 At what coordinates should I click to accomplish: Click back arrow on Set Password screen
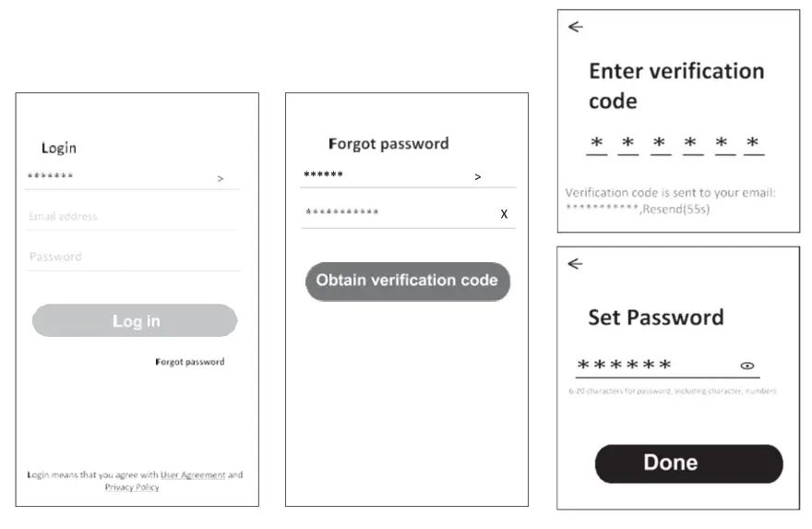(576, 264)
